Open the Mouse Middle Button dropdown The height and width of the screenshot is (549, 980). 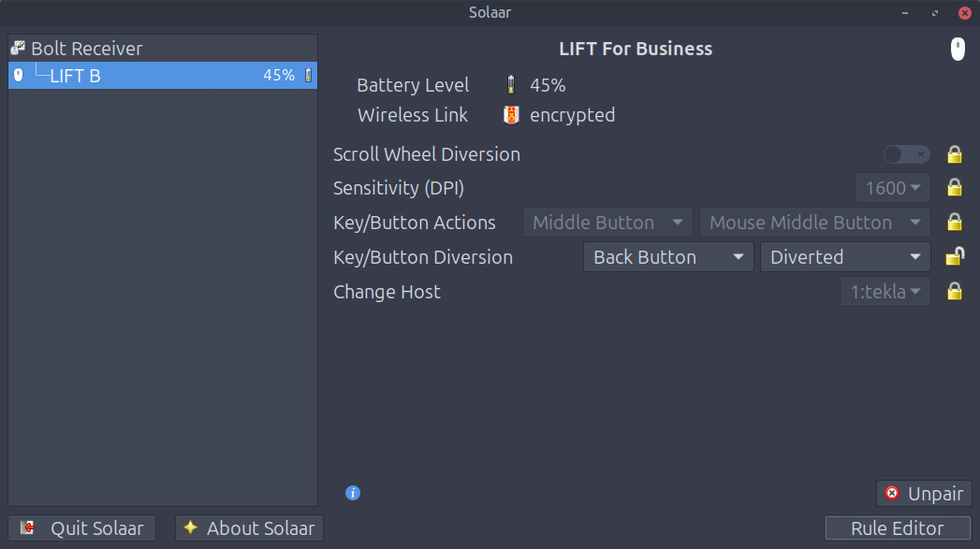tap(815, 223)
